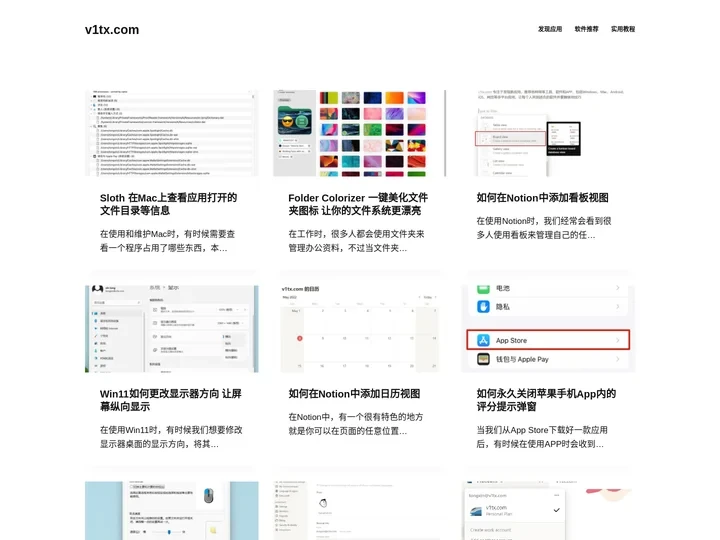
Task: Open the 实用教程 menu item
Action: point(623,29)
